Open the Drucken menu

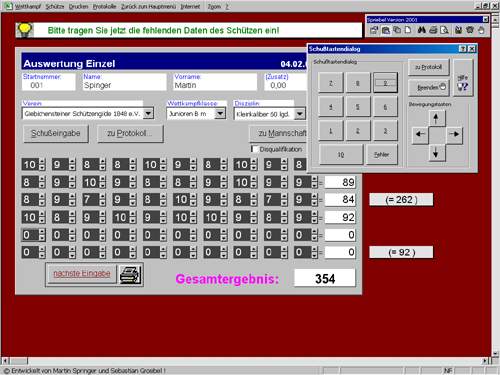tap(78, 6)
